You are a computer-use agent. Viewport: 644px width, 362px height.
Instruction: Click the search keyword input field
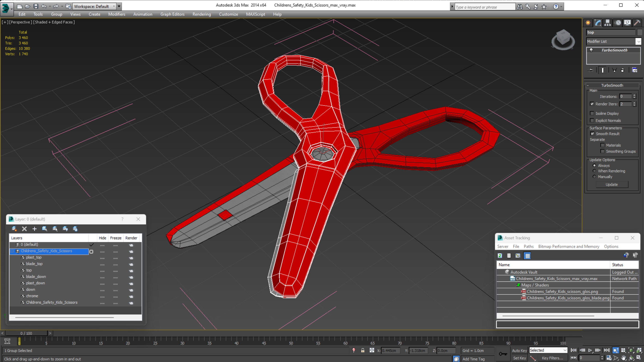click(485, 7)
